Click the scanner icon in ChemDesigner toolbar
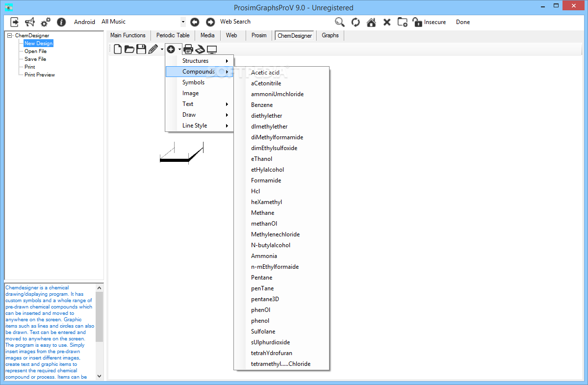The height and width of the screenshot is (385, 588). point(200,49)
